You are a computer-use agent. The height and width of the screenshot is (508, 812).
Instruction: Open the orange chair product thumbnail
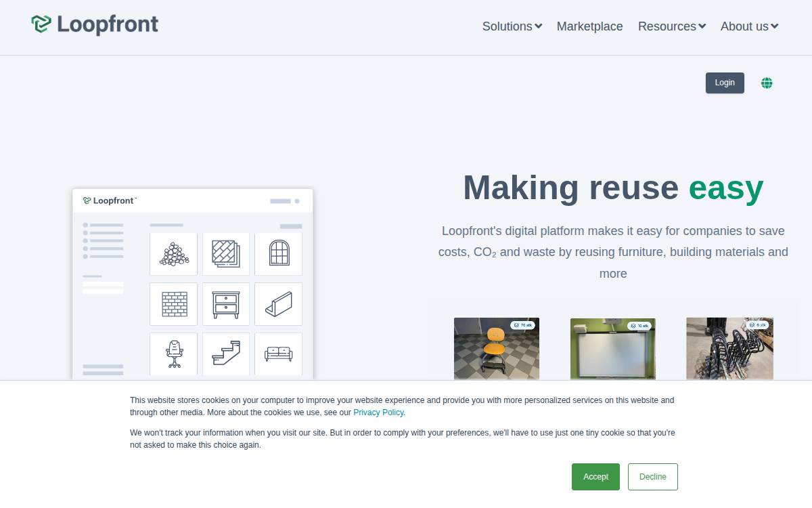pos(497,348)
